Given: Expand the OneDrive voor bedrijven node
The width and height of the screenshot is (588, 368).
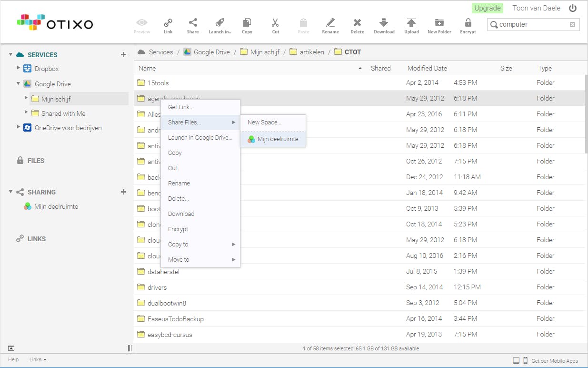Looking at the screenshot, I should (19, 127).
